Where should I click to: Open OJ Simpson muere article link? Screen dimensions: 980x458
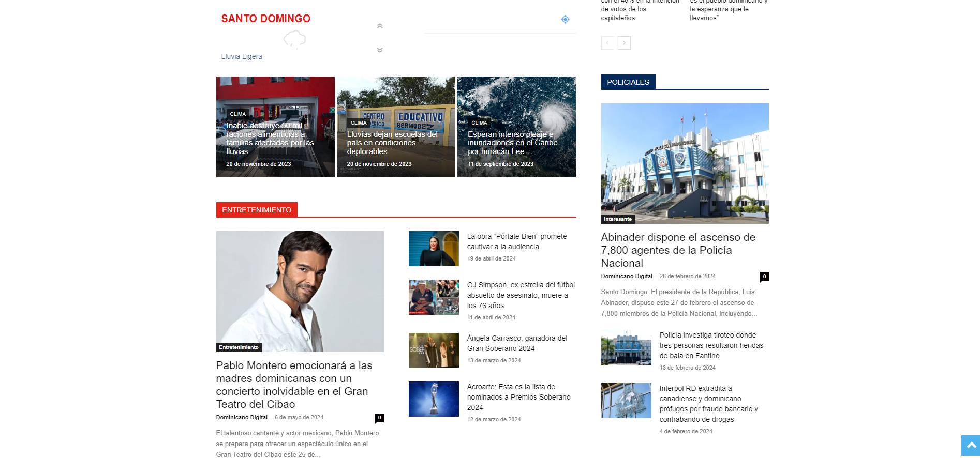(521, 295)
